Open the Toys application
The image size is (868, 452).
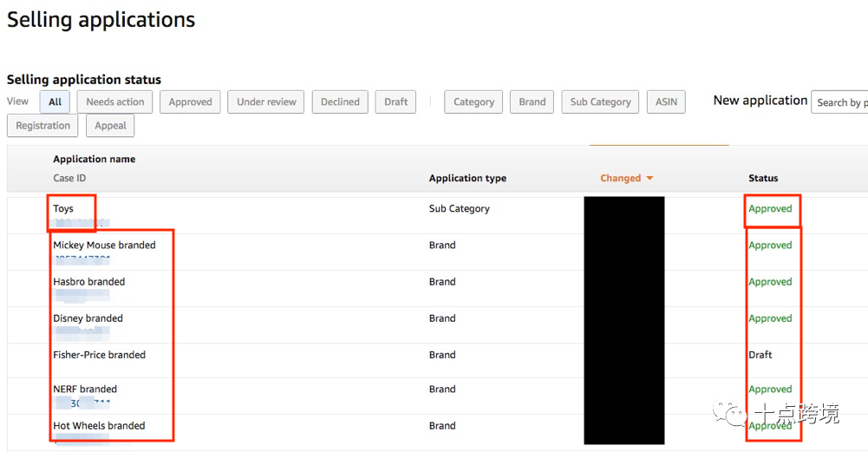(x=63, y=209)
